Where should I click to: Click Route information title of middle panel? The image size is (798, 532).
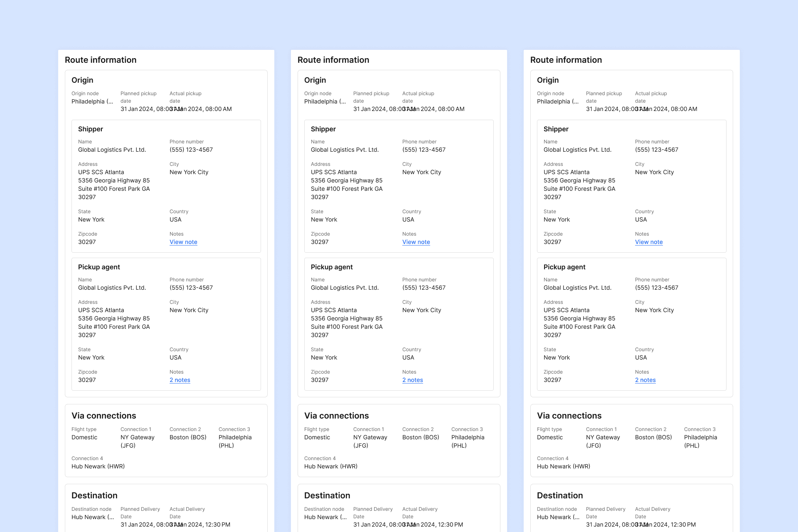[x=333, y=60]
